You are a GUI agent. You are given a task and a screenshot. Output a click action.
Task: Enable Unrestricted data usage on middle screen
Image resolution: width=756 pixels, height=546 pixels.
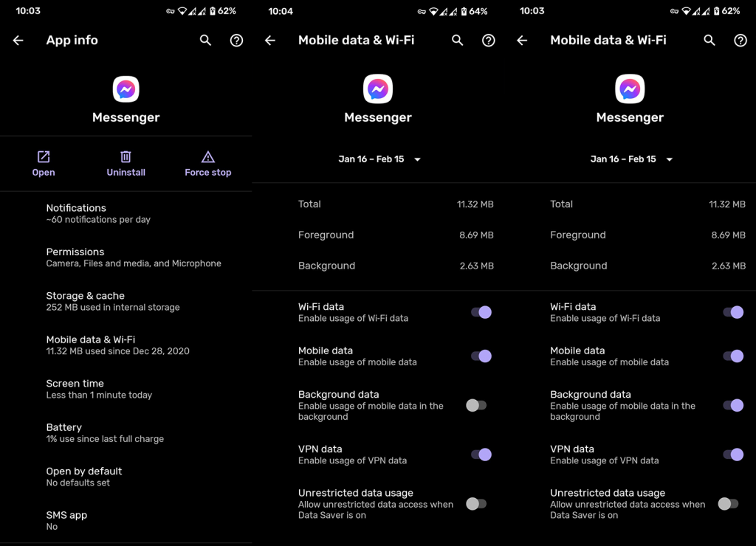pos(476,504)
